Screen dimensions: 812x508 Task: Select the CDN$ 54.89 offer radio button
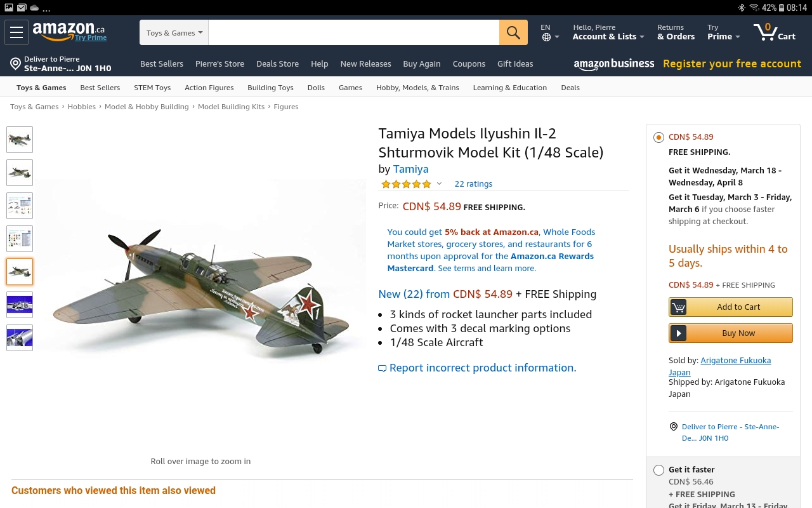pyautogui.click(x=658, y=137)
